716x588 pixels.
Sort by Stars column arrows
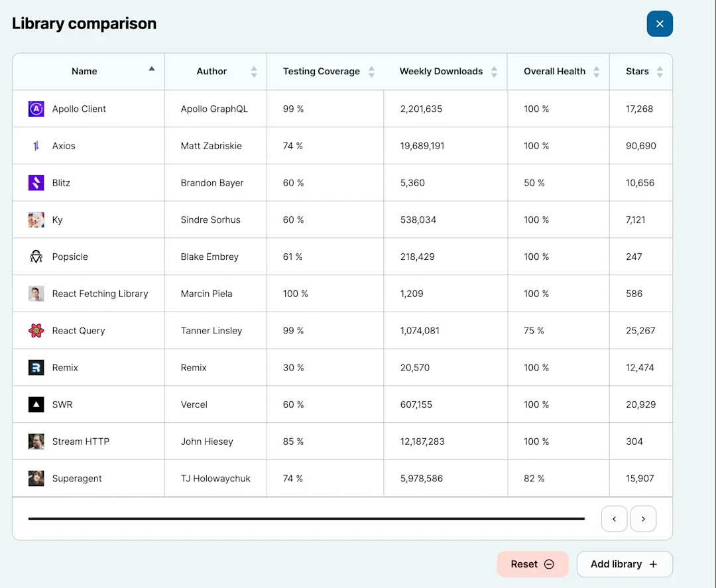coord(660,72)
